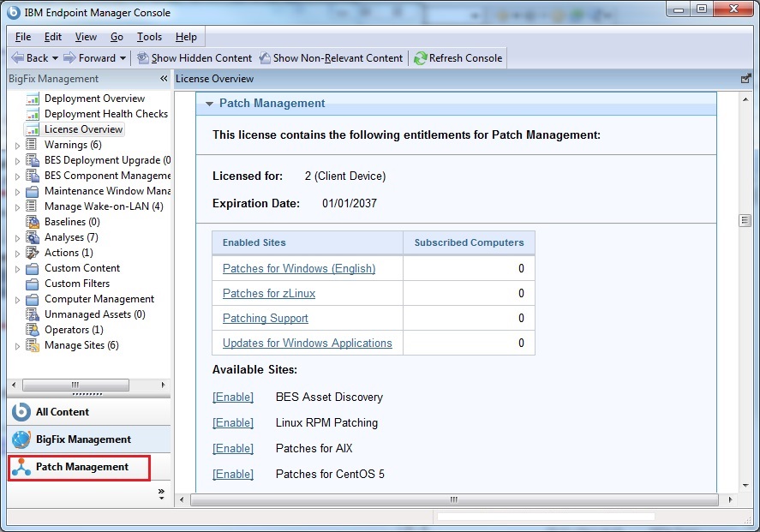Click the Show Non-Relevant Content icon
760x532 pixels.
pos(265,58)
